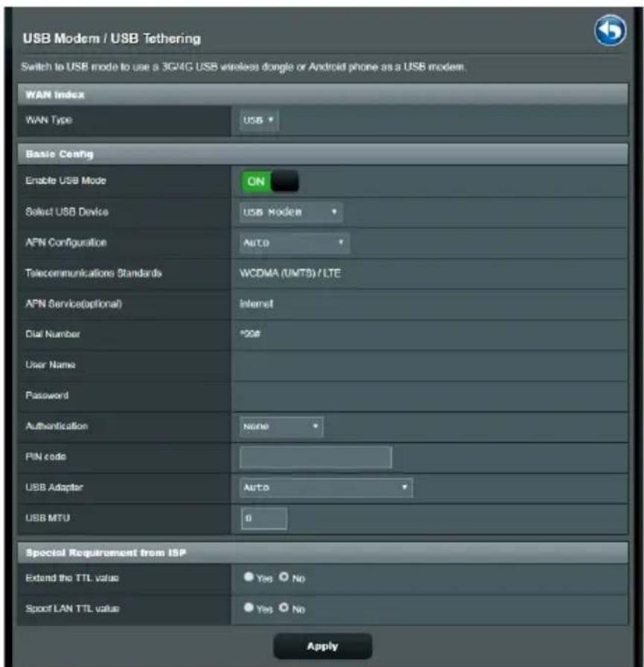The width and height of the screenshot is (644, 667).
Task: Open the Select USB Device dropdown
Action: point(290,212)
